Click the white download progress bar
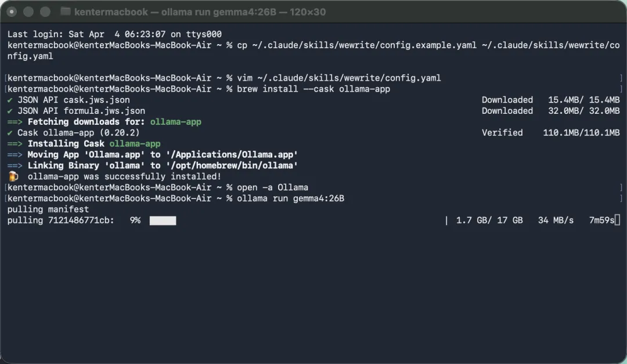Image resolution: width=627 pixels, height=364 pixels. click(x=163, y=221)
